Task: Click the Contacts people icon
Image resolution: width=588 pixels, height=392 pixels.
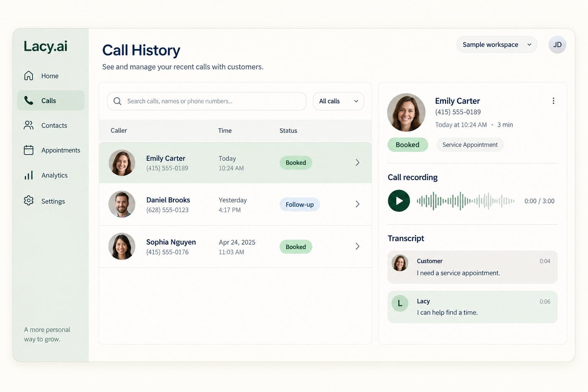Action: tap(29, 125)
